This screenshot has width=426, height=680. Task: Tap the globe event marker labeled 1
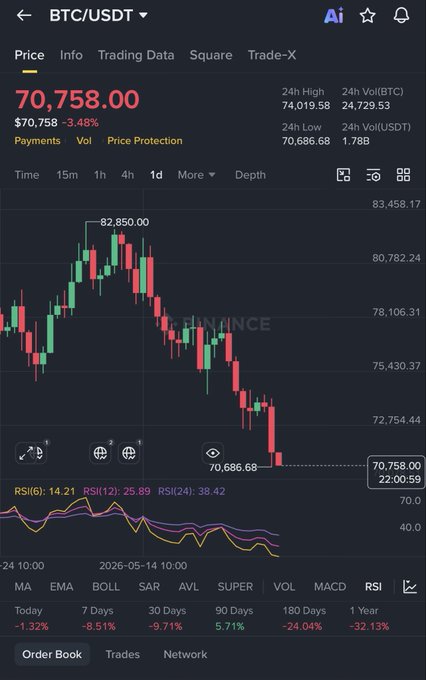pyautogui.click(x=129, y=453)
